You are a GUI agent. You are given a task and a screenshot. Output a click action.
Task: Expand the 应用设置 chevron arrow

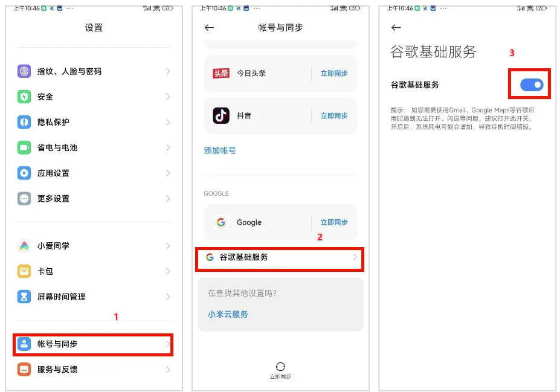coord(168,173)
